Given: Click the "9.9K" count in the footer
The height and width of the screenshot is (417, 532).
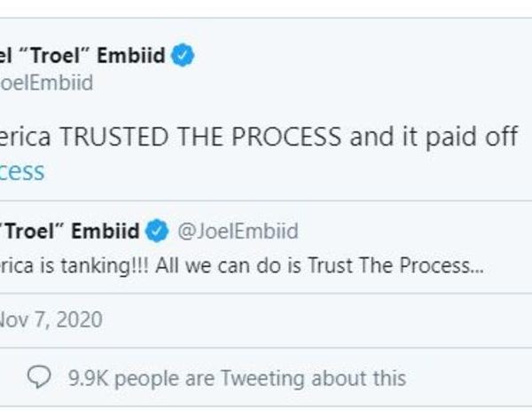Looking at the screenshot, I should pos(89,378).
